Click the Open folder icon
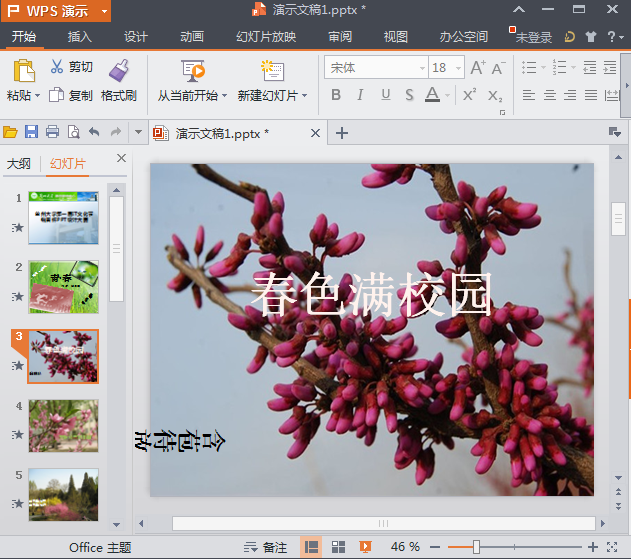Screen dimensions: 631x559 click(x=10, y=132)
